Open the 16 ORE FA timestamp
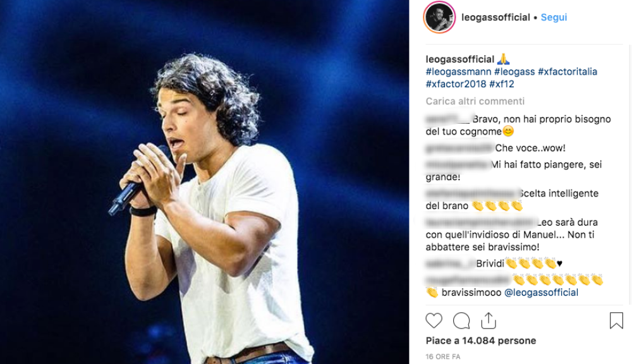 coord(443,357)
